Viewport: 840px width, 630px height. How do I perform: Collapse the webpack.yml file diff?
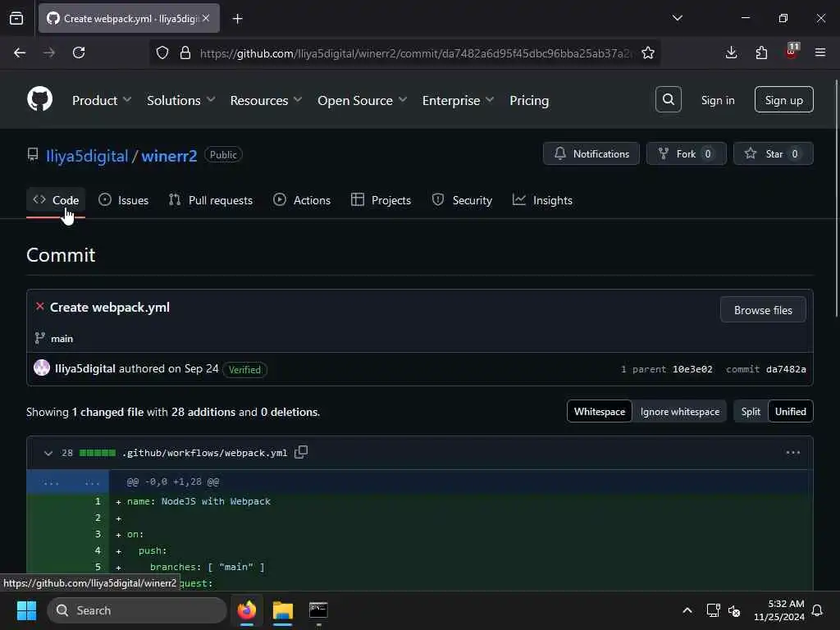[48, 453]
